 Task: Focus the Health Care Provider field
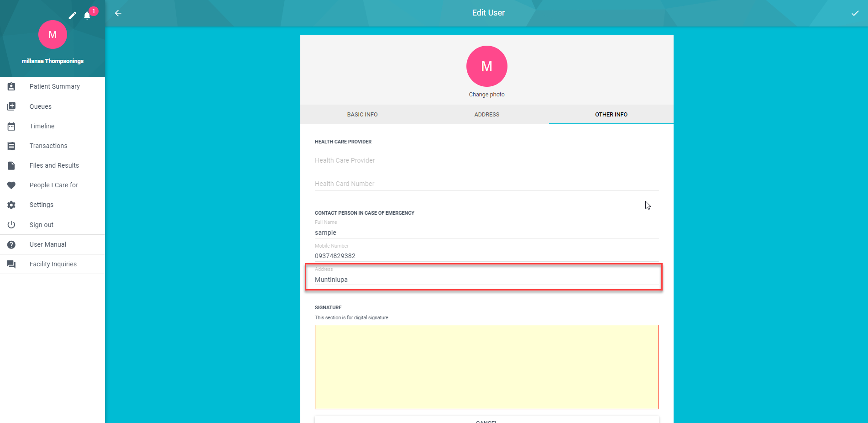coord(486,160)
